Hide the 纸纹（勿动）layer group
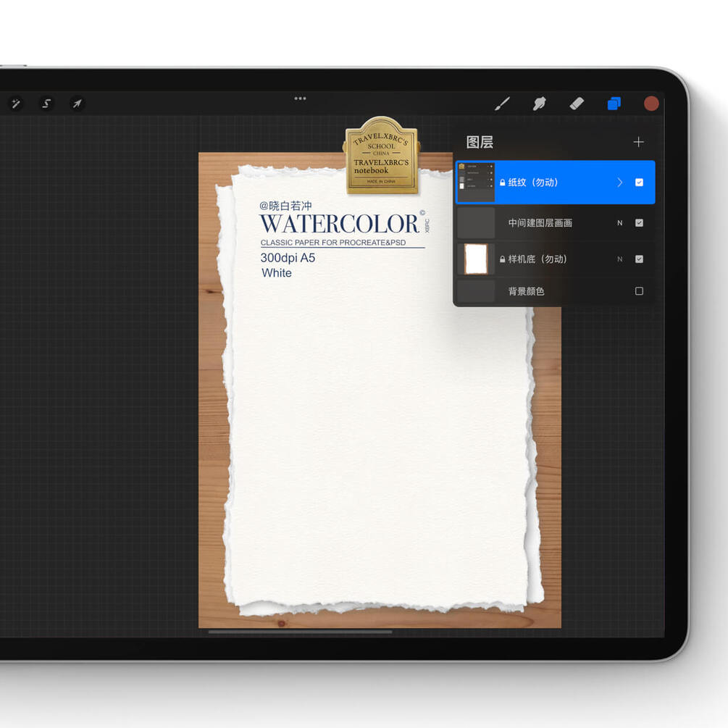Viewport: 728px width, 728px height. (639, 183)
